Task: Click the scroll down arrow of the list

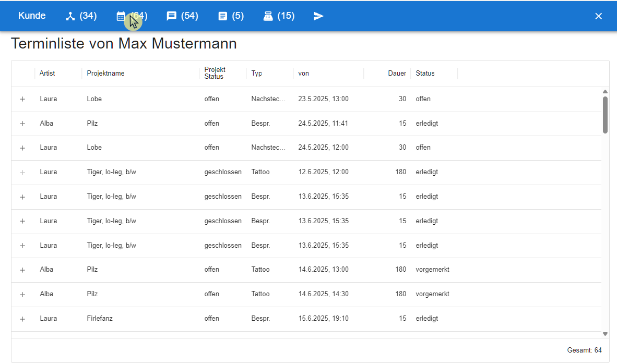Action: [605, 334]
